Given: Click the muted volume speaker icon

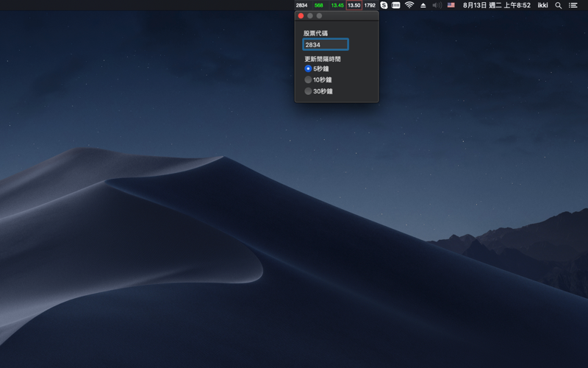Looking at the screenshot, I should [437, 5].
